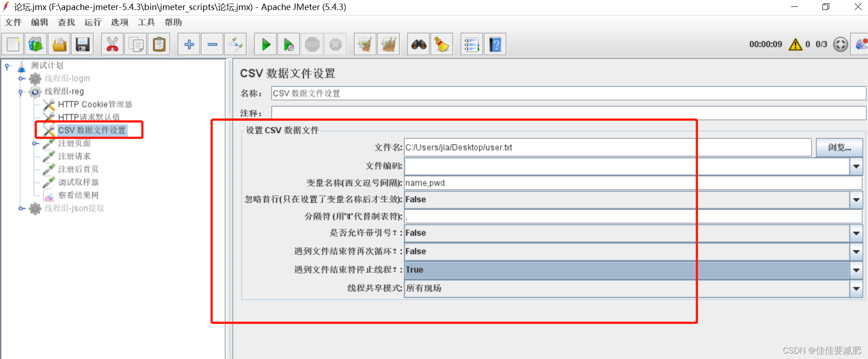The image size is (868, 359).
Task: Clear results with single broom icon
Action: coord(365,44)
